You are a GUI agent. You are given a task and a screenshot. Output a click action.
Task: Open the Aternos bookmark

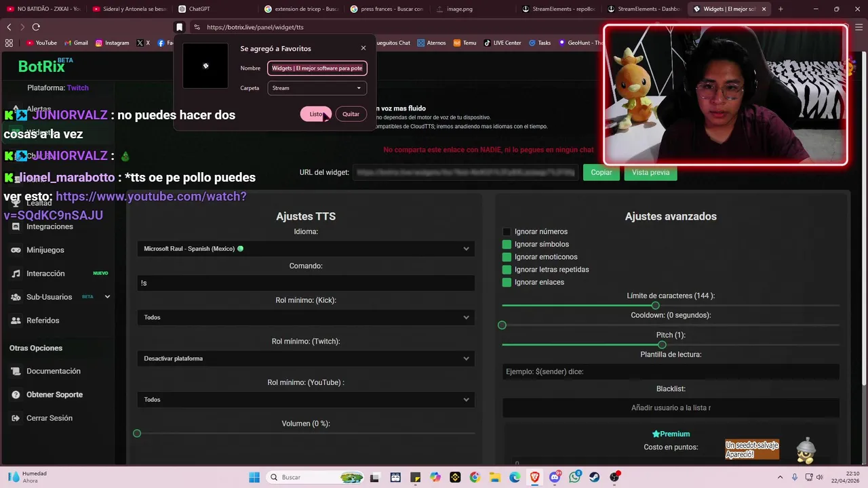click(x=431, y=43)
